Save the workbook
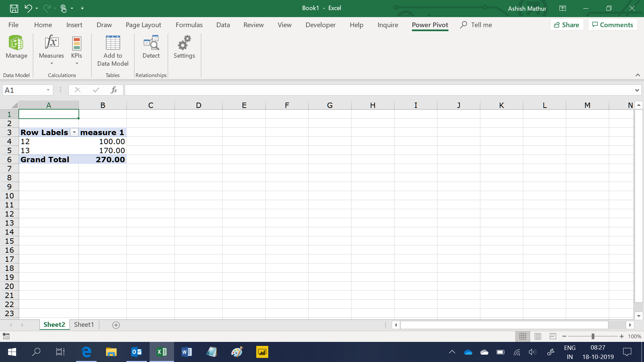Viewport: 644px width, 362px height. 14,8
